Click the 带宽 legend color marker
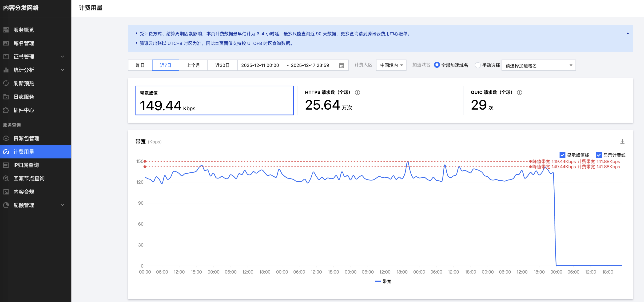 coord(378,282)
